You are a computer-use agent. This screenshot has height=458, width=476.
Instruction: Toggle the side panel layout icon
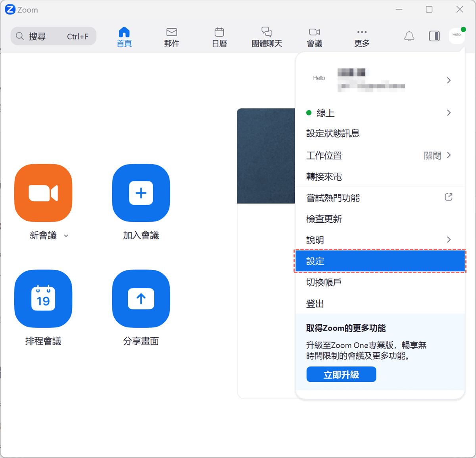[x=434, y=36]
